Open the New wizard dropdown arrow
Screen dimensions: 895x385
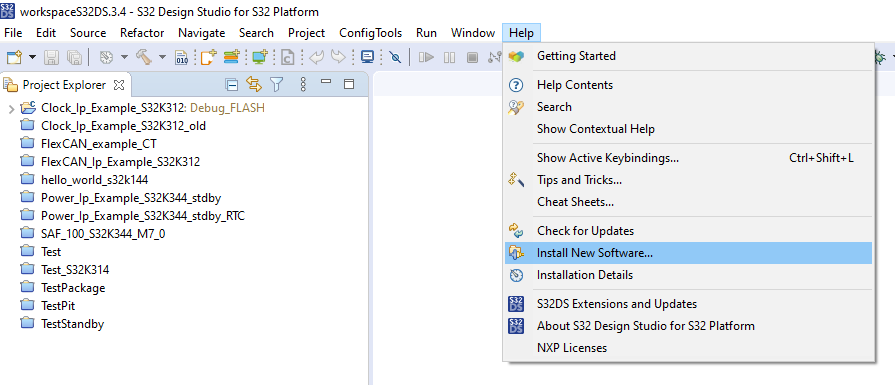pyautogui.click(x=32, y=56)
